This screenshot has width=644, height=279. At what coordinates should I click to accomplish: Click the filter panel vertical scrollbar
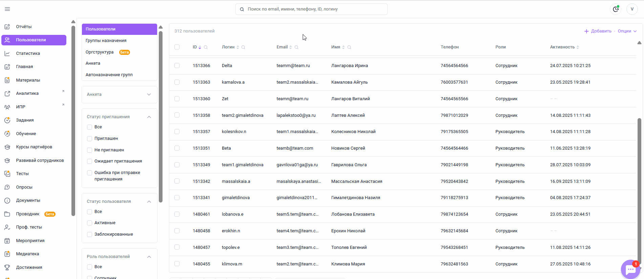click(160, 117)
